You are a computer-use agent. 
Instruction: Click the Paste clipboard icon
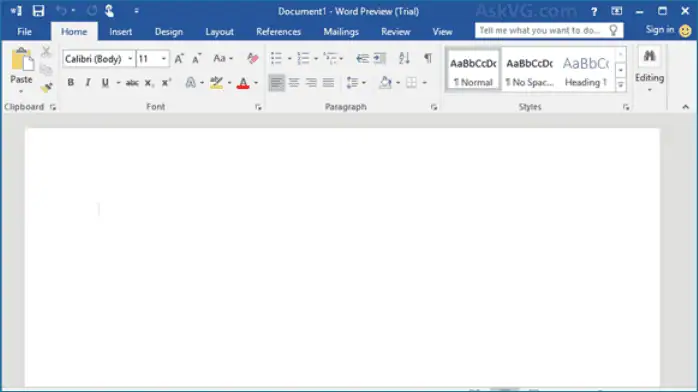[21, 60]
